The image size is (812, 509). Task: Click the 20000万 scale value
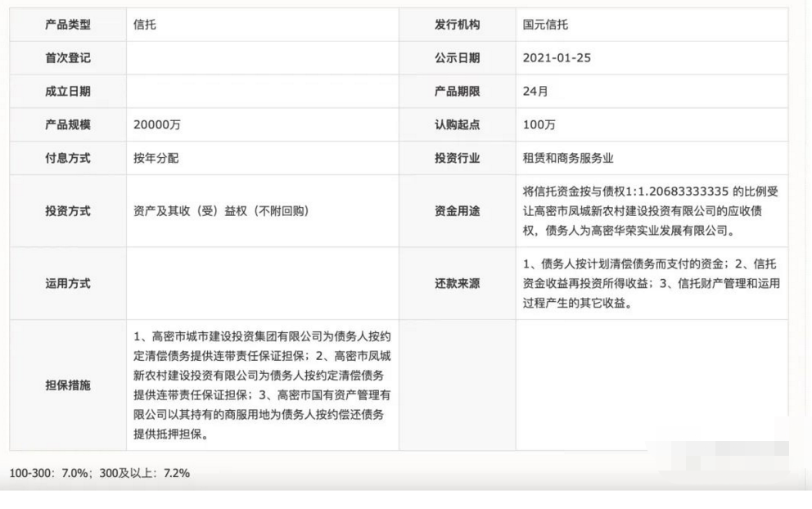(157, 124)
